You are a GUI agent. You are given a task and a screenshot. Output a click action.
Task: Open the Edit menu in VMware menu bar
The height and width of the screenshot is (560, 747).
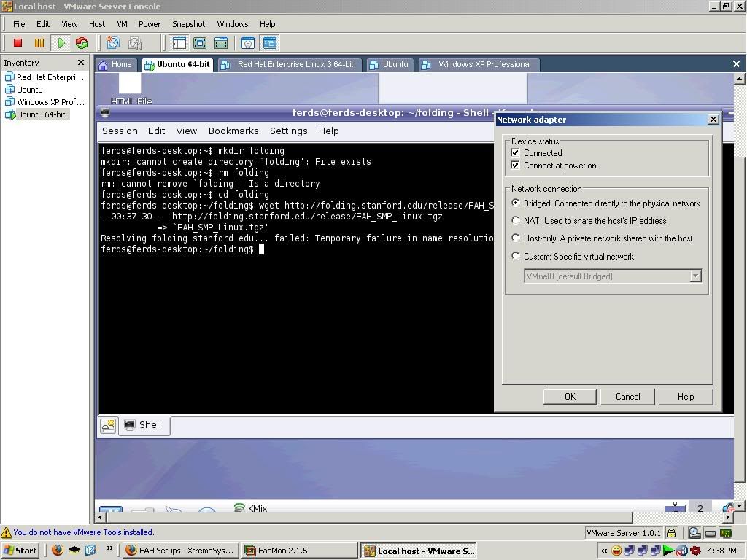point(43,24)
